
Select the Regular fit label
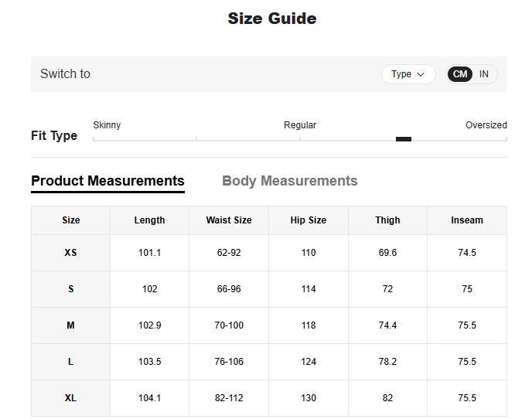click(300, 125)
